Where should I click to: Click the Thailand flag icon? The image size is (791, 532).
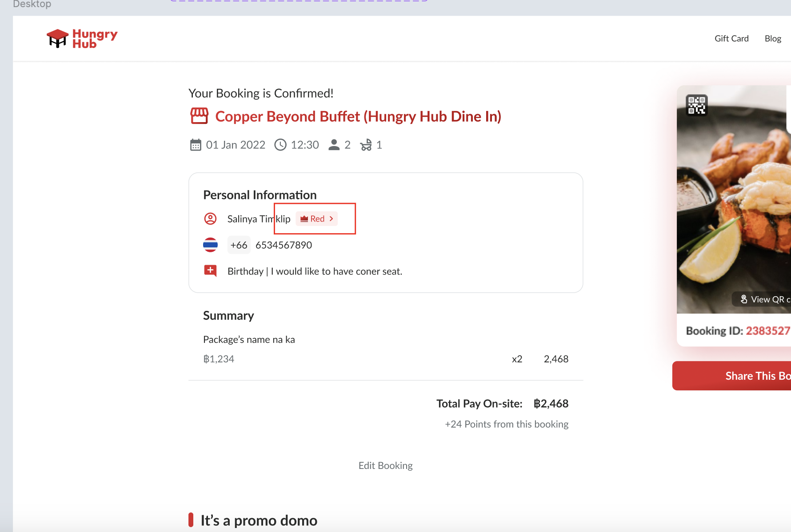pyautogui.click(x=210, y=245)
